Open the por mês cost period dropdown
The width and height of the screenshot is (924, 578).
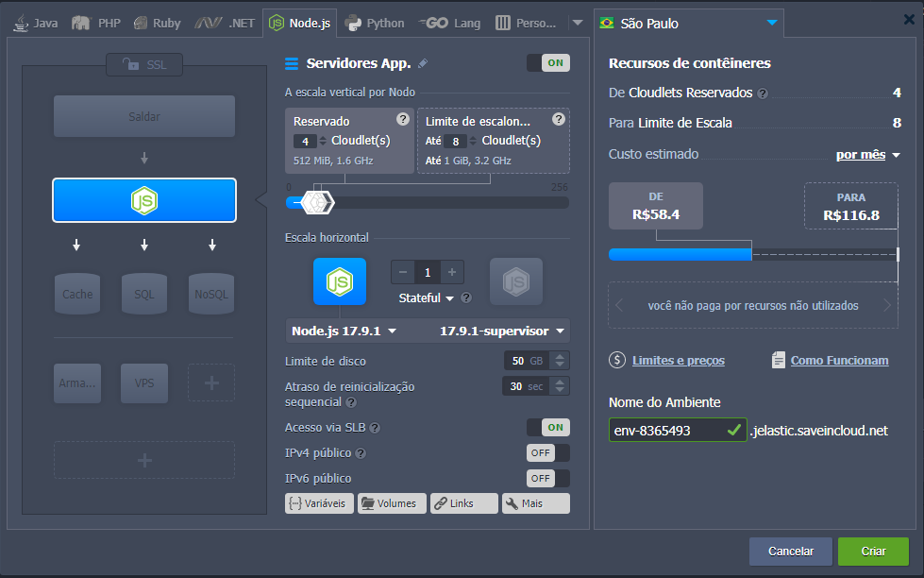(x=867, y=155)
